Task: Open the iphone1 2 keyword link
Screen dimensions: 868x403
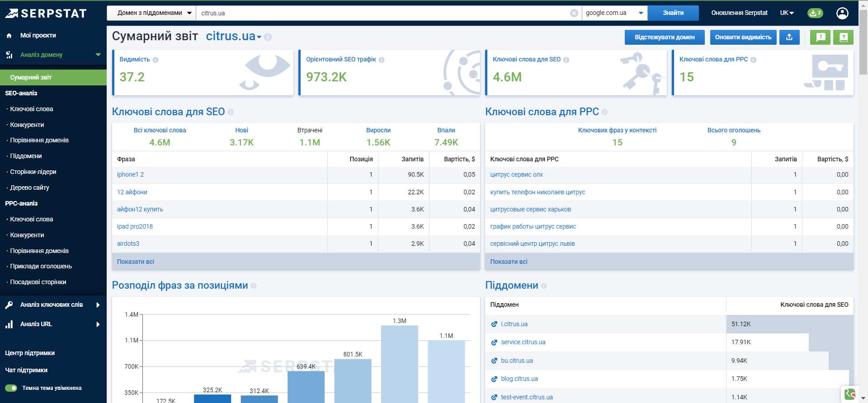Action: (130, 174)
